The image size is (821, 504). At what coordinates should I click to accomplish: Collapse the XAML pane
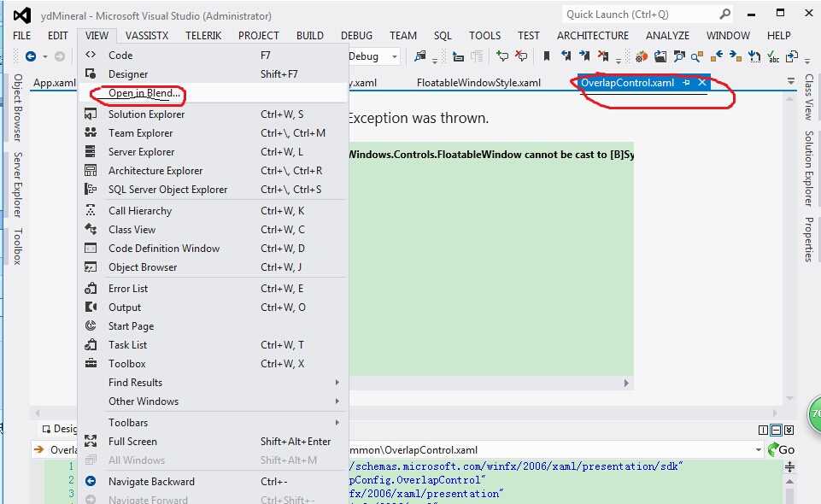(x=789, y=431)
